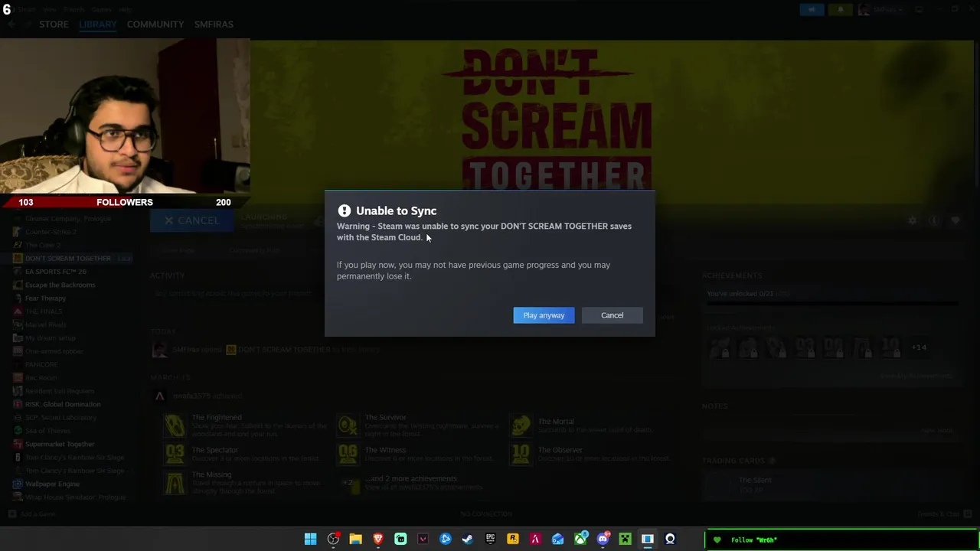Open The Mortal achievement icon
This screenshot has height=551, width=980.
[521, 425]
